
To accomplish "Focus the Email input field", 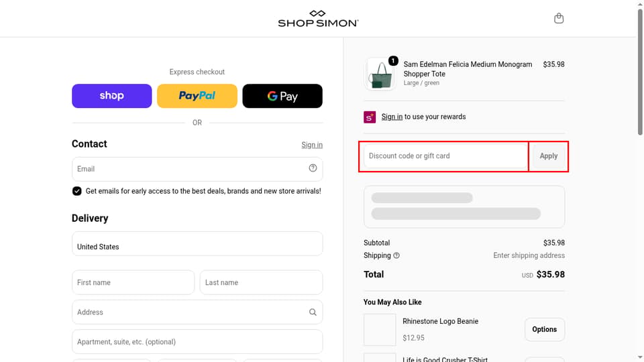I will point(197,169).
